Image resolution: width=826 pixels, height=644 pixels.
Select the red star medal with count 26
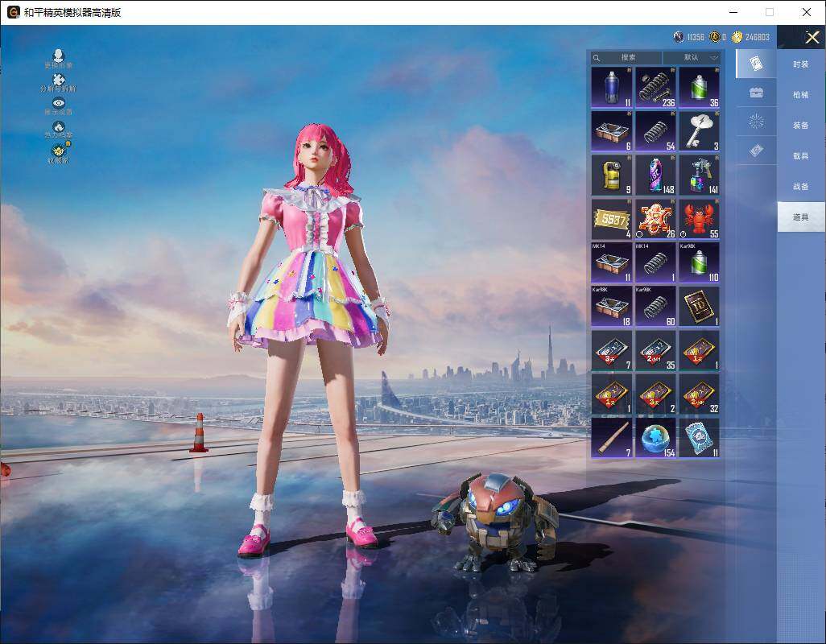(655, 219)
